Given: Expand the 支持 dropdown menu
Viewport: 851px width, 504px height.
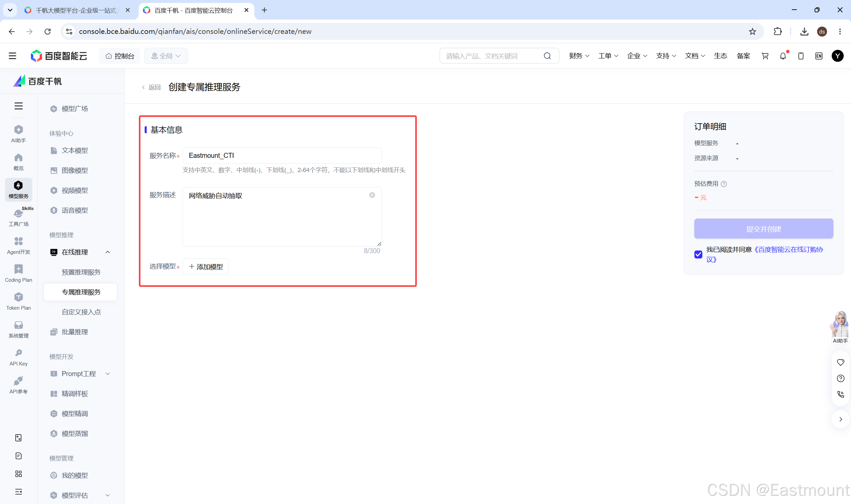Looking at the screenshot, I should (x=666, y=56).
